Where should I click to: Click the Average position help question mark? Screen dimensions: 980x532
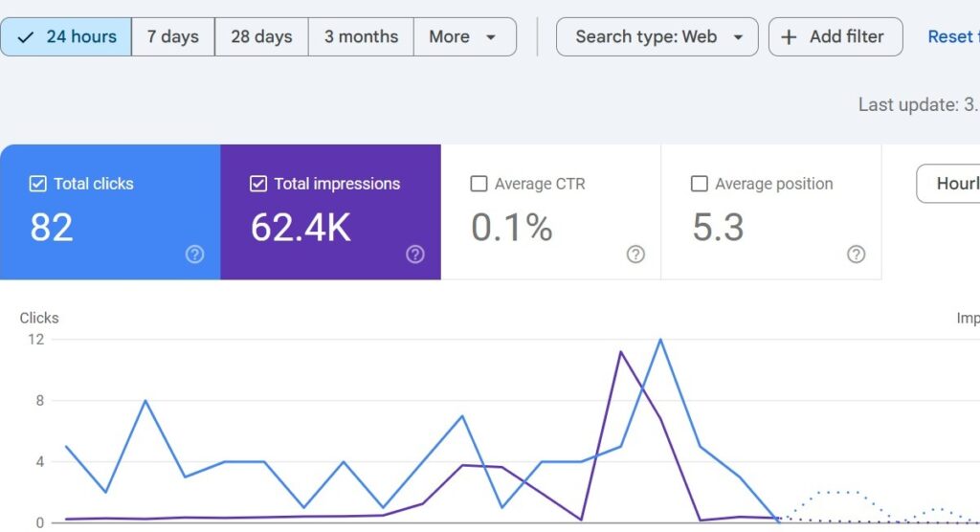[857, 255]
